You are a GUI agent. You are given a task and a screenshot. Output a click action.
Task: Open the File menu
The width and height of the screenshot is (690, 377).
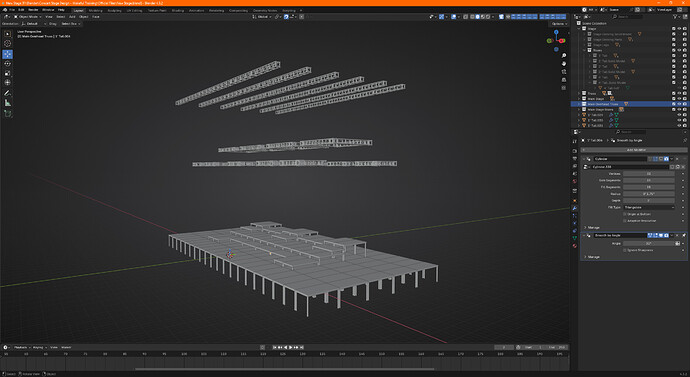[x=12, y=10]
